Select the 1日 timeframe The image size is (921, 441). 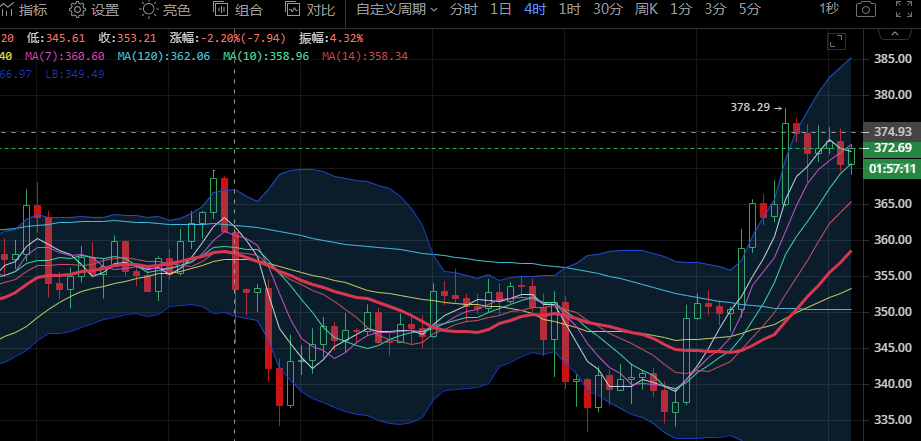(500, 10)
